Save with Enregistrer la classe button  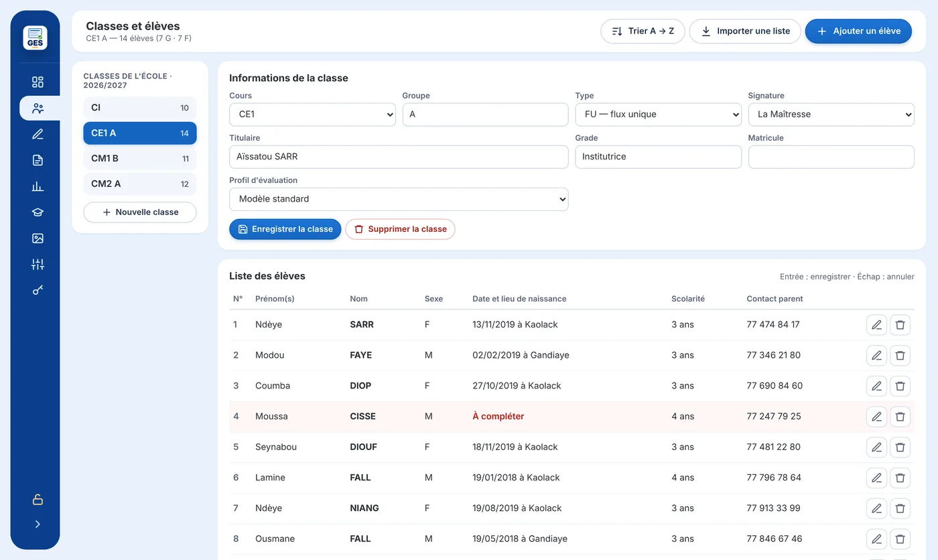285,229
